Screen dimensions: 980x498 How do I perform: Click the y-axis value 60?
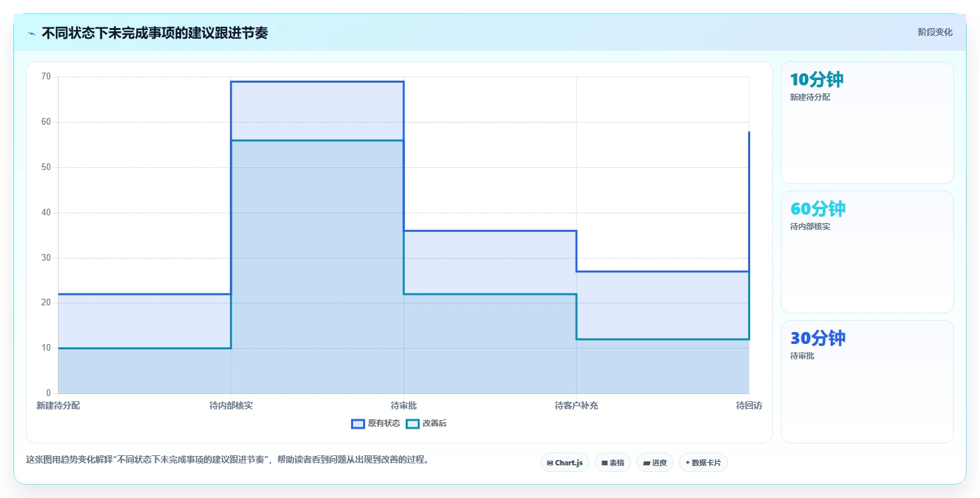46,122
